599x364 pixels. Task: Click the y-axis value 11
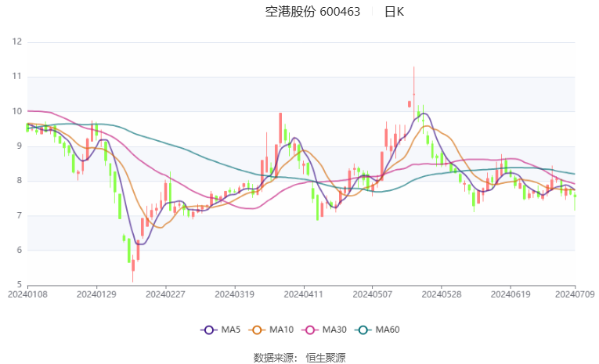[16, 77]
